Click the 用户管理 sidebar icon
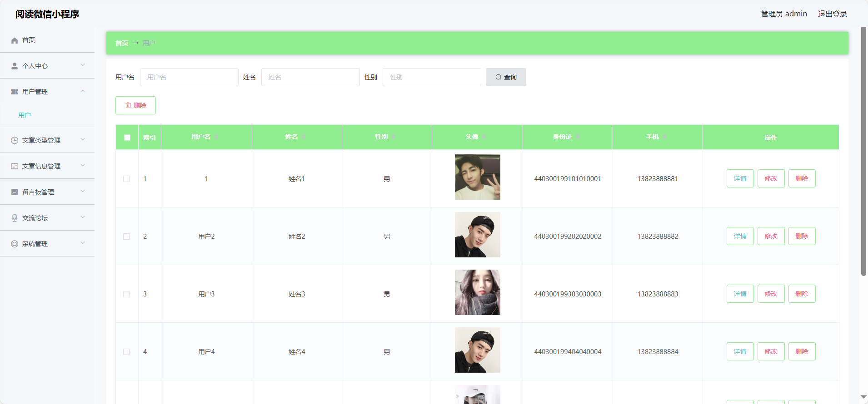The width and height of the screenshot is (868, 404). (15, 92)
